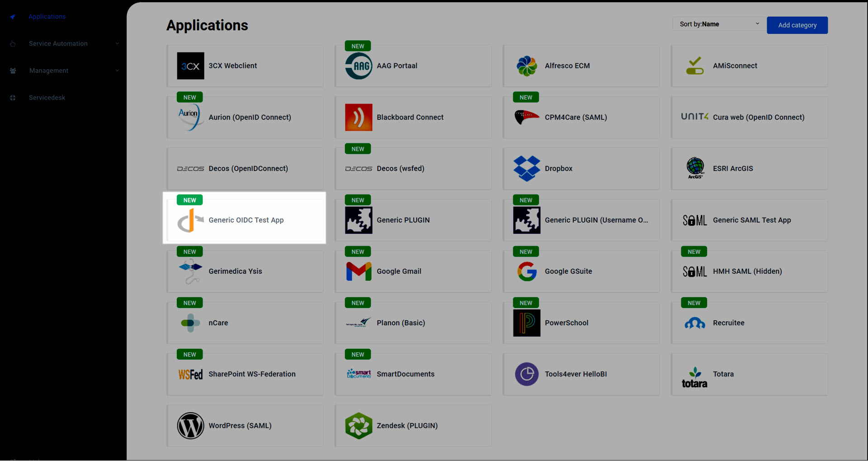Click the Applications page heading
This screenshot has width=868, height=461.
coord(207,25)
